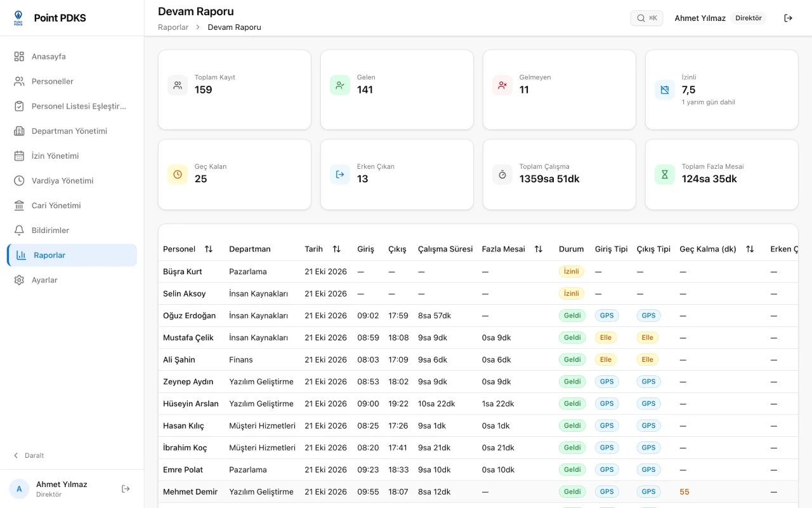The height and width of the screenshot is (508, 812).
Task: Sort by Fazla Mesai column arrows
Action: 539,249
